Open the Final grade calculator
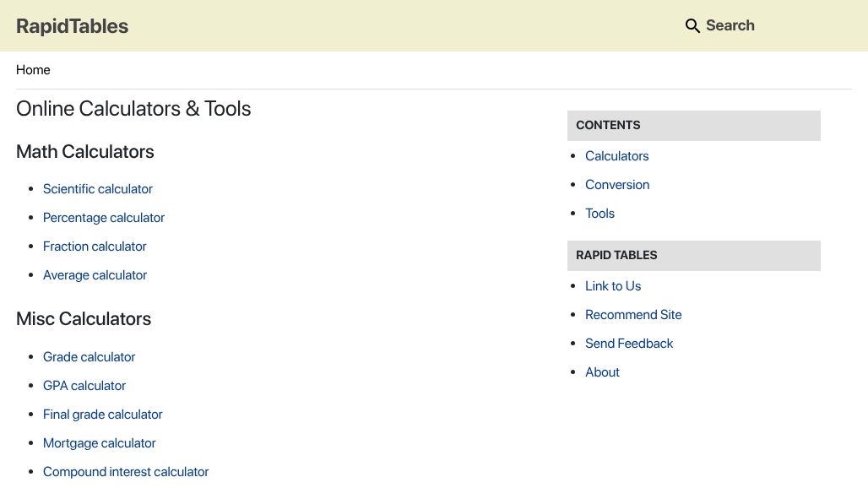Screen dimensions: 868x488 pos(102,415)
